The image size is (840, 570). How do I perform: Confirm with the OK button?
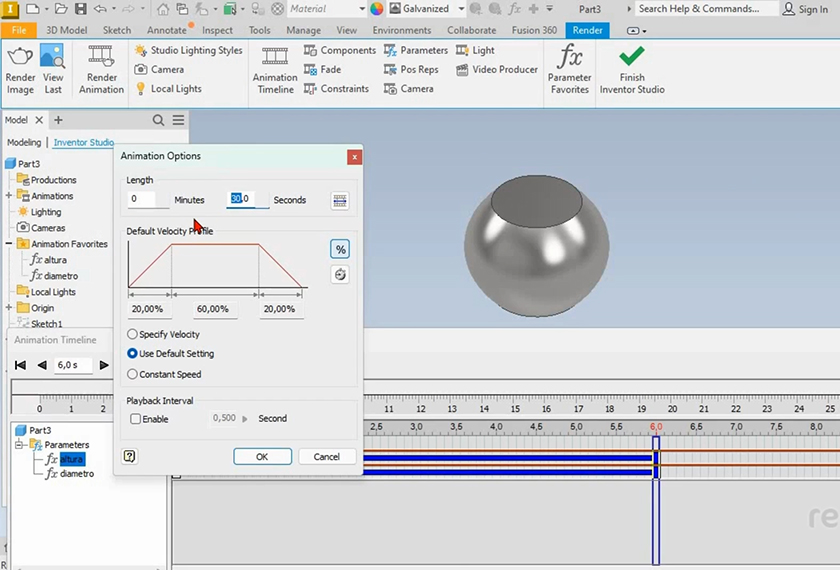coord(262,456)
